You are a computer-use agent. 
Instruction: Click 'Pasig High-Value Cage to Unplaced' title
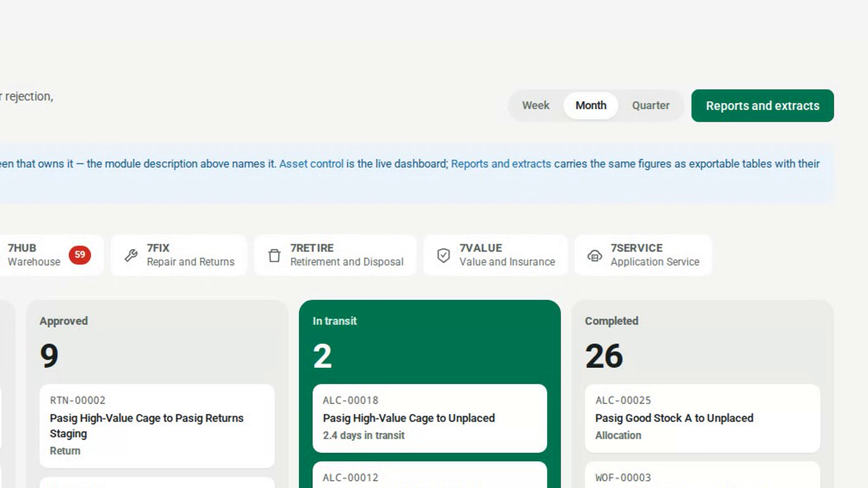(x=409, y=418)
